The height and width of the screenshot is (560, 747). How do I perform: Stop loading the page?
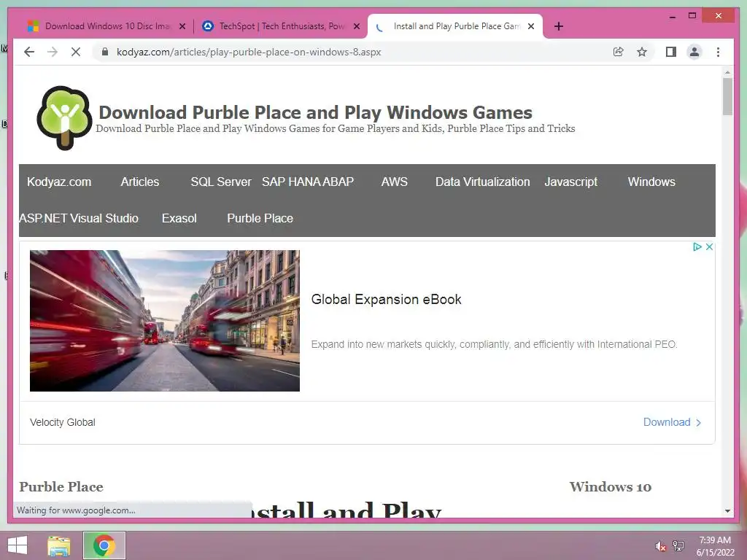pos(76,52)
